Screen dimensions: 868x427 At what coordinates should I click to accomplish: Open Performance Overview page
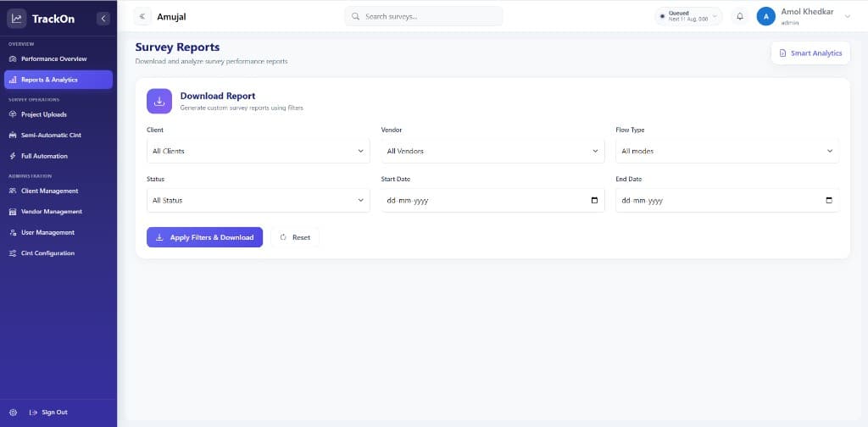tap(58, 58)
